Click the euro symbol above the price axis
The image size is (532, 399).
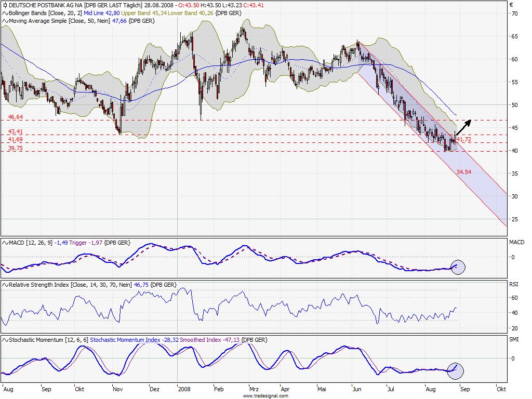pos(511,5)
